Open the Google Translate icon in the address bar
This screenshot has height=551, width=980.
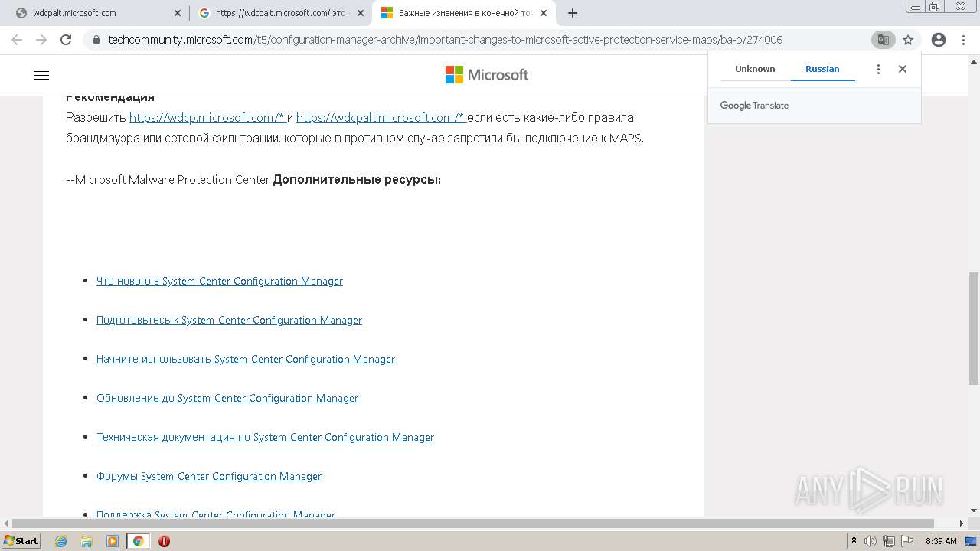pos(883,40)
